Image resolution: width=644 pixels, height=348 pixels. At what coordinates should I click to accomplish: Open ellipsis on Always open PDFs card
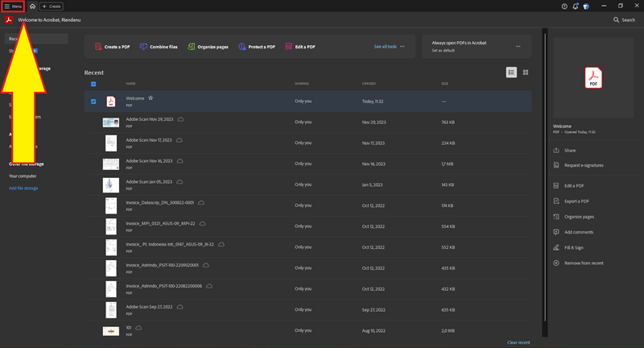point(518,47)
